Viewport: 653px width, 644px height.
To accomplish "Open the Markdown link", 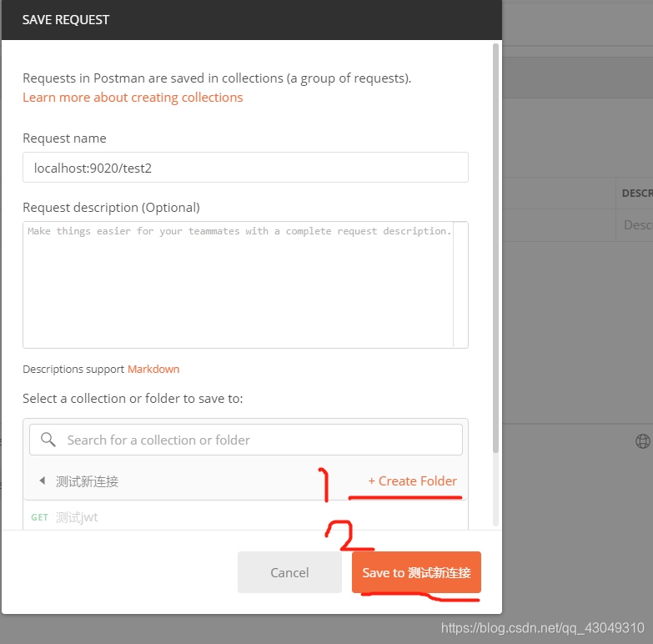I will pos(153,369).
